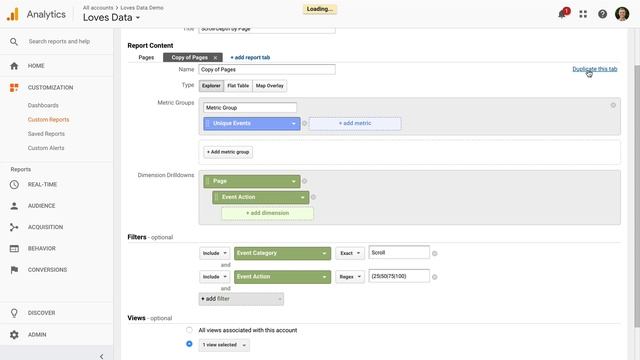Open Include dropdown for Event Action filter

[214, 277]
